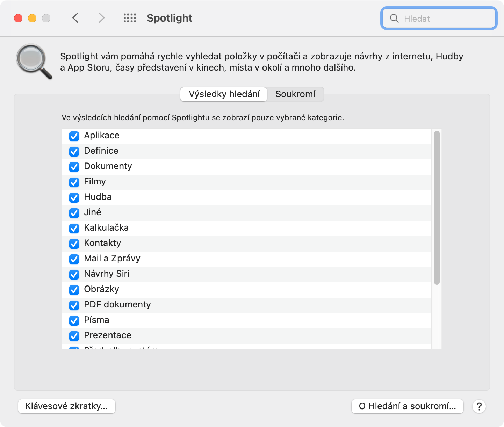The height and width of the screenshot is (427, 504).
Task: Toggle the Dokumenty checkbox
Action: (x=74, y=167)
